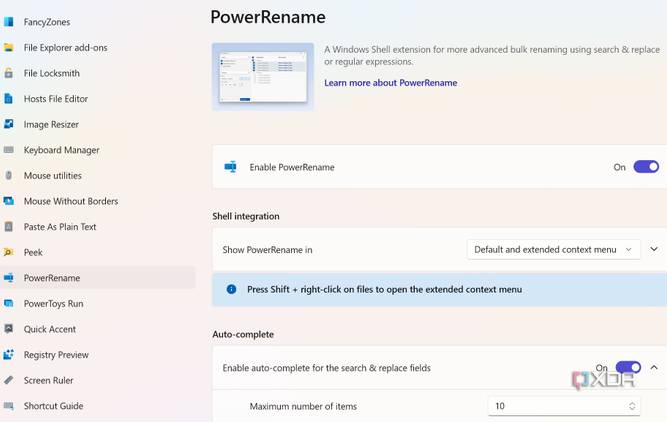
Task: Click the PowerRename sidebar icon
Action: point(9,278)
